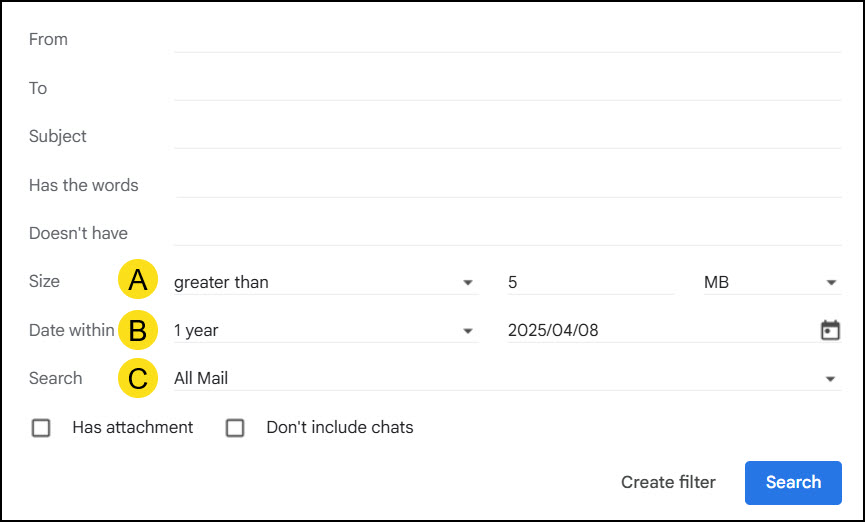Click the yellow B marker badge
Viewport: 865px width, 522px height.
[138, 330]
